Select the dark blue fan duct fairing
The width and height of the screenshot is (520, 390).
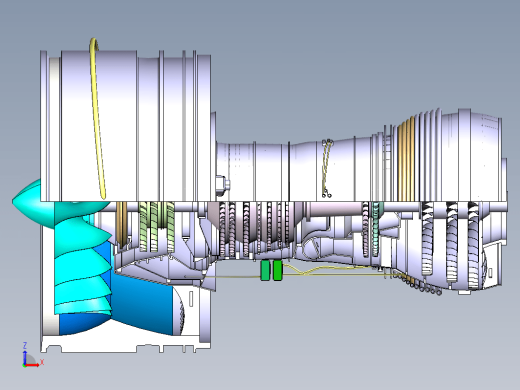pyautogui.click(x=142, y=305)
